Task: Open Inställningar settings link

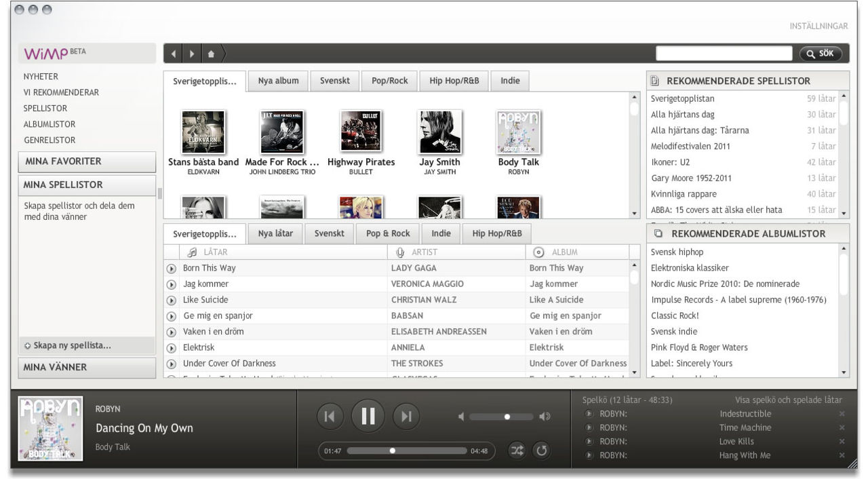Action: click(818, 26)
